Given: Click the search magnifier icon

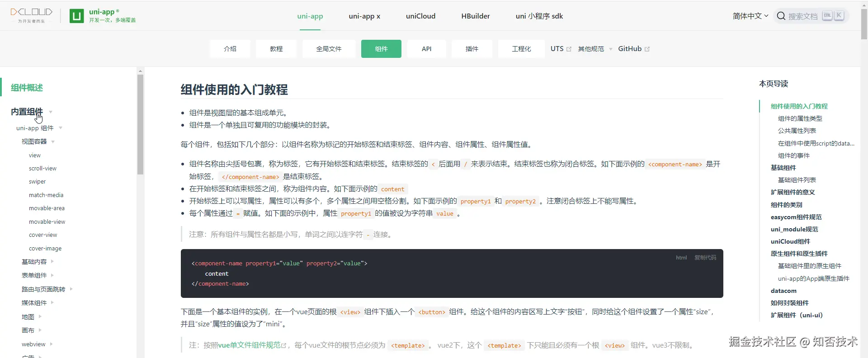Looking at the screenshot, I should click(781, 16).
